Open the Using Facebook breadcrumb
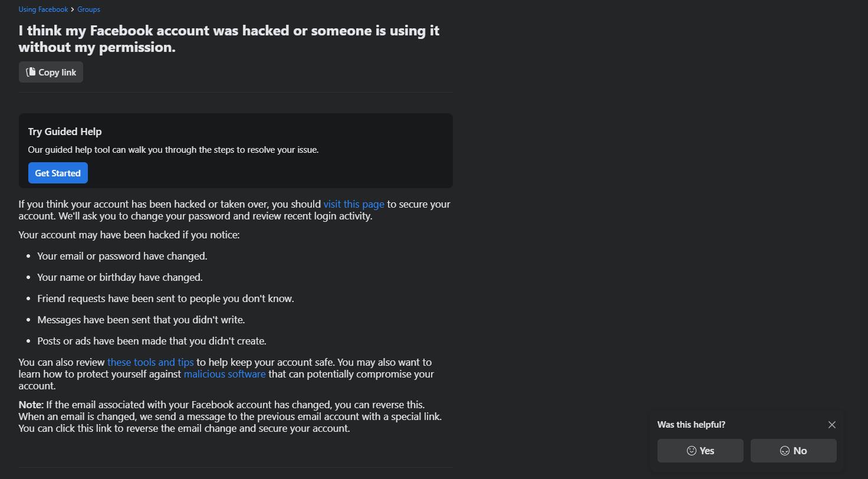868x479 pixels. point(43,9)
